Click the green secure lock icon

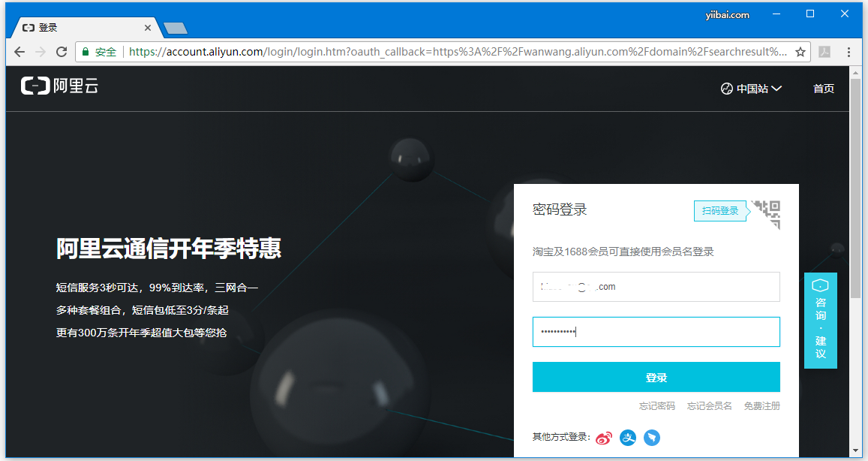tap(86, 52)
